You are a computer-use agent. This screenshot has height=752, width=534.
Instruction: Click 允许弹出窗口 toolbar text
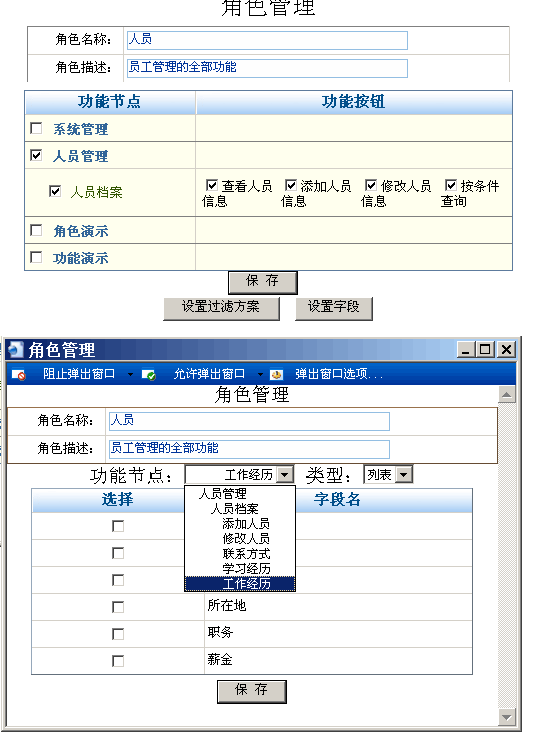click(x=209, y=374)
